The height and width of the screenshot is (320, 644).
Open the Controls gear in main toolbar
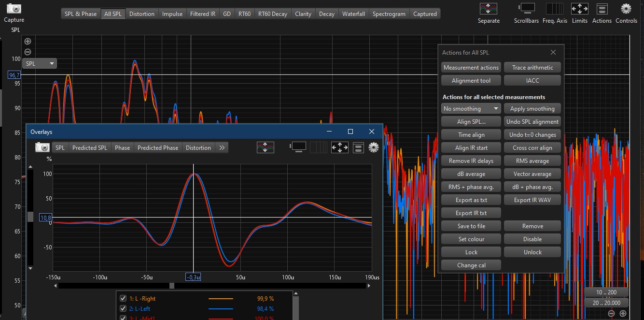tap(626, 9)
